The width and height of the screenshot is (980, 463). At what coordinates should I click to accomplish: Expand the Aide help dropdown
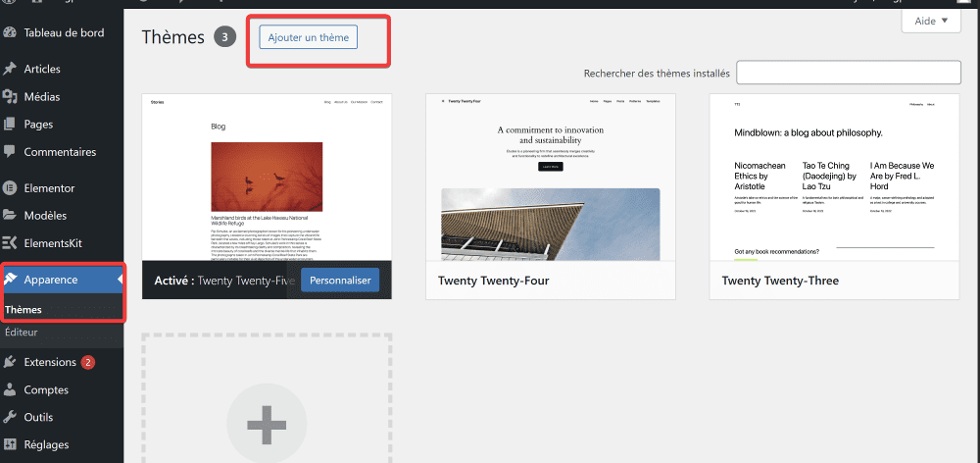[x=931, y=21]
